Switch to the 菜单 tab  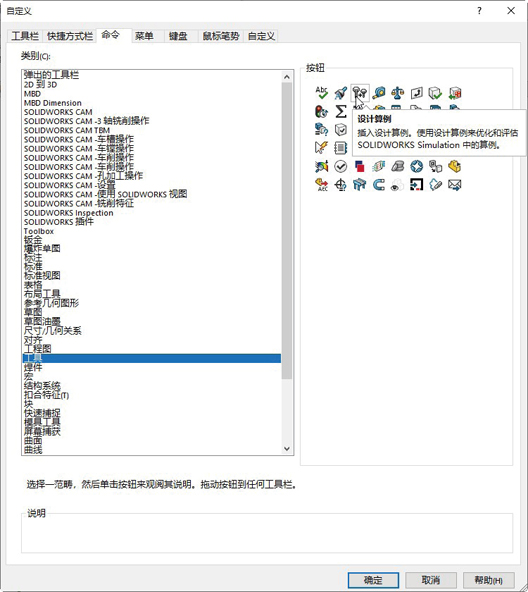tap(144, 36)
